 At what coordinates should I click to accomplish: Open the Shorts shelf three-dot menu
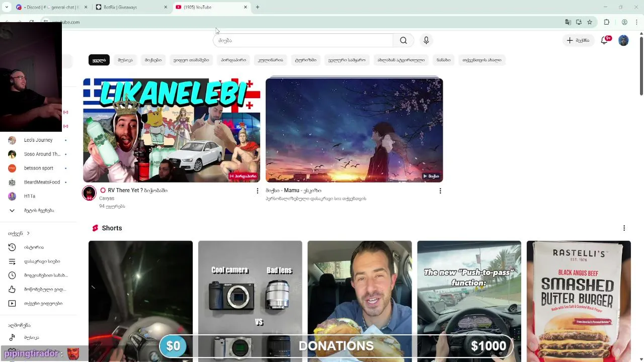(x=624, y=228)
